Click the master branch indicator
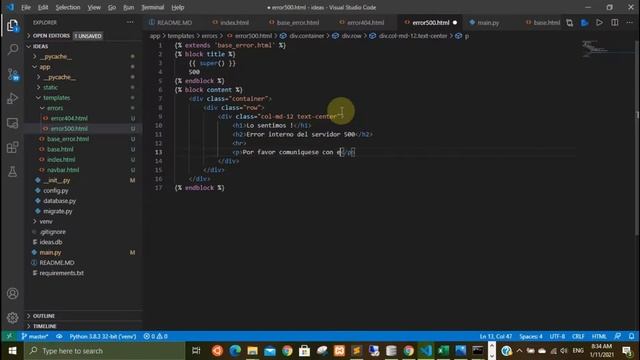640x360 pixels. pos(35,336)
